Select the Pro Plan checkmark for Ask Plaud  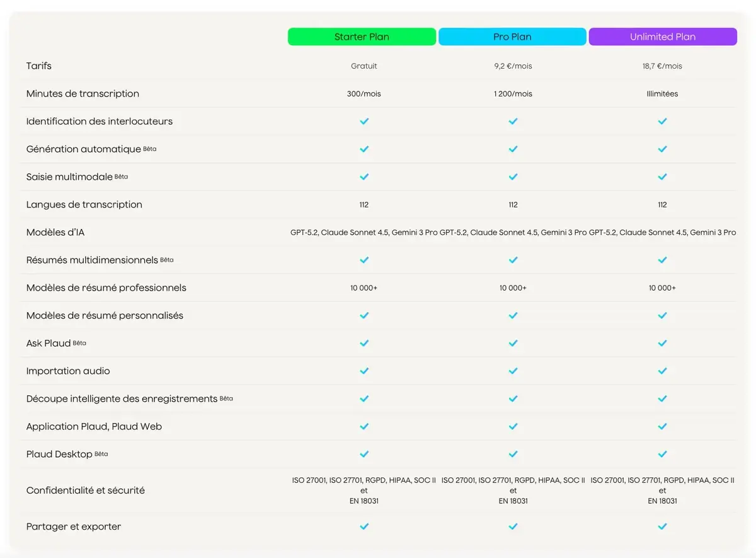click(513, 343)
